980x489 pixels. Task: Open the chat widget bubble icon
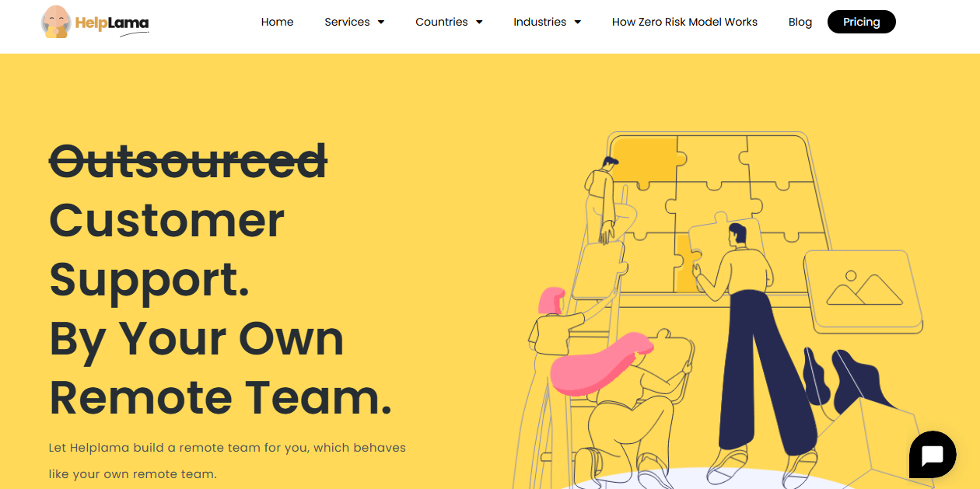[x=933, y=455]
